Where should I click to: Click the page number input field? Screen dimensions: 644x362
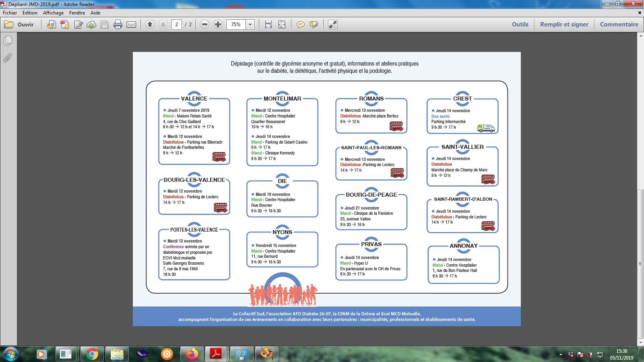pyautogui.click(x=176, y=25)
